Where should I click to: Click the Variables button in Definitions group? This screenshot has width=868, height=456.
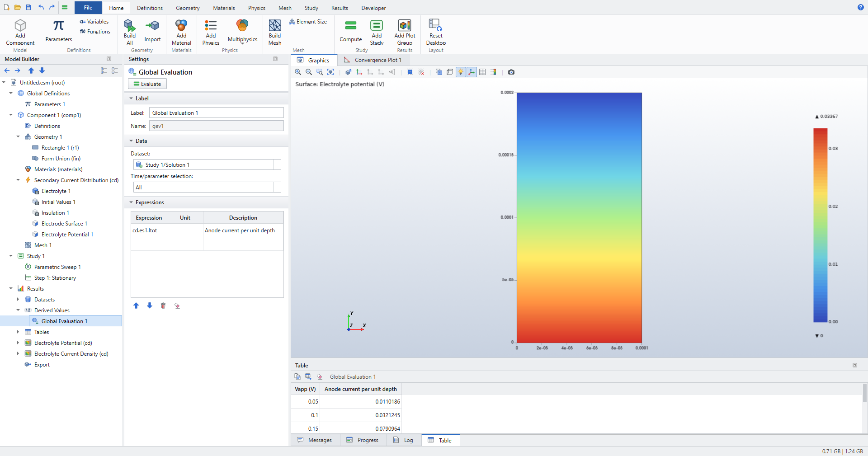[x=94, y=22]
